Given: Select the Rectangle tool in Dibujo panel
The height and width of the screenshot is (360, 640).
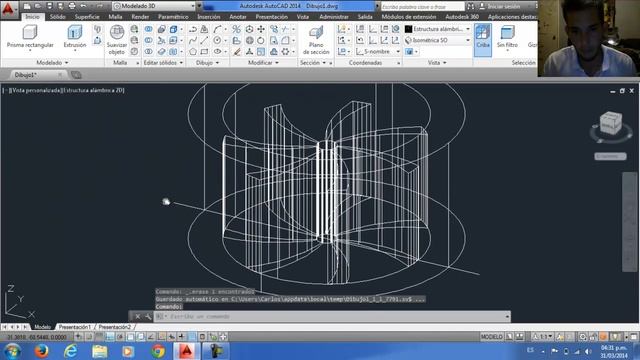Looking at the screenshot, I should point(204,52).
